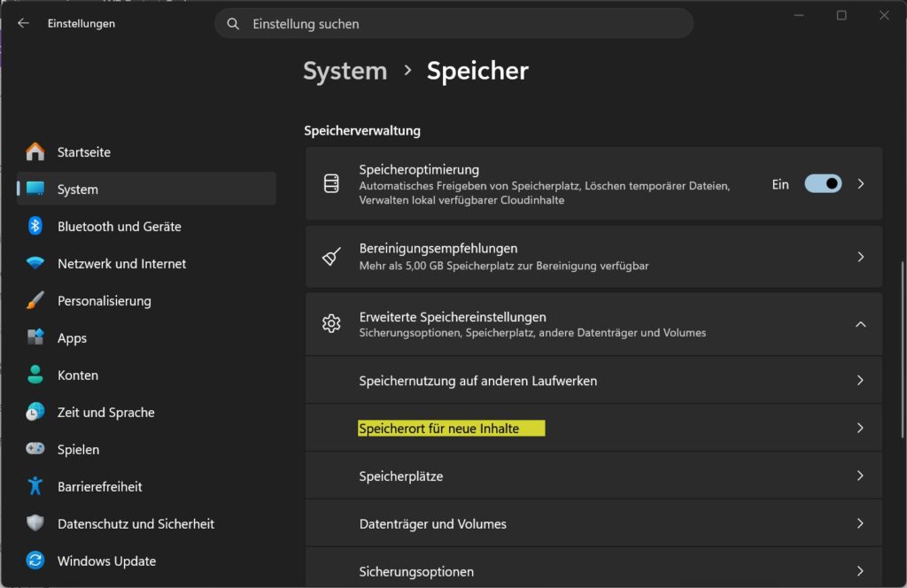Viewport: 907px width, 588px height.
Task: Go to Netzwerk und Internet
Action: tap(146, 263)
